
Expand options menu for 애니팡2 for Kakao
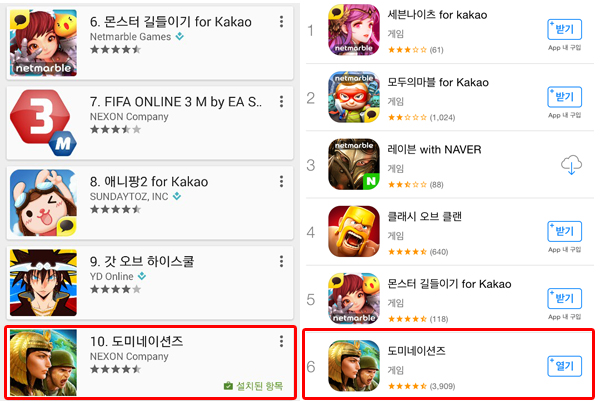[x=281, y=182]
